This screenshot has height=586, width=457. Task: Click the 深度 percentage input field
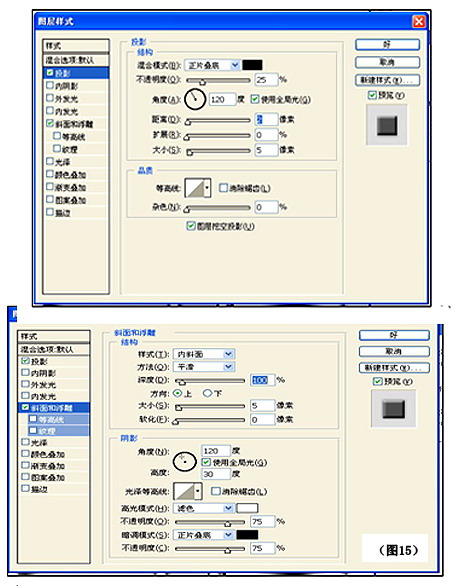tap(263, 380)
